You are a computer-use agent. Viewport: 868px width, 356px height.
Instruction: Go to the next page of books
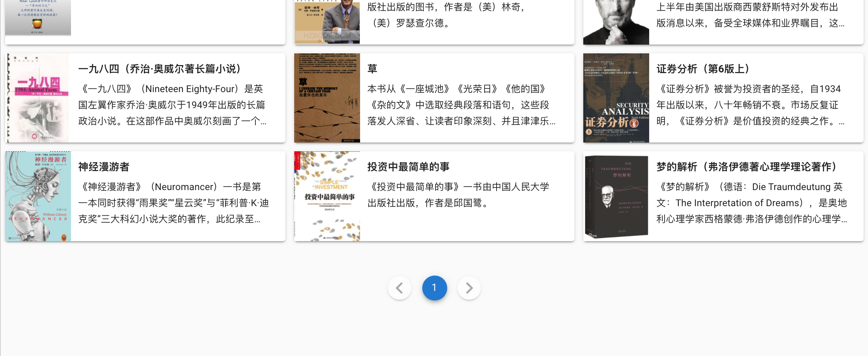[469, 288]
